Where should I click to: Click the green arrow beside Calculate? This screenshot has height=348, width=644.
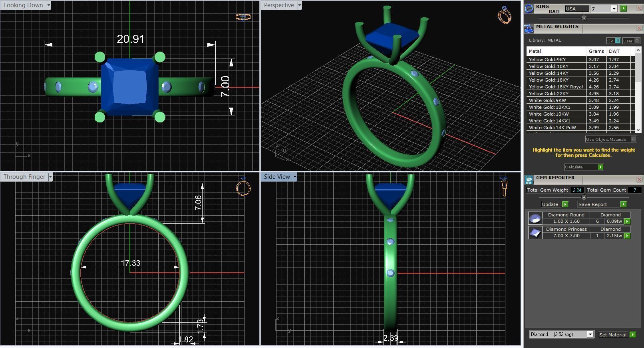[x=600, y=167]
